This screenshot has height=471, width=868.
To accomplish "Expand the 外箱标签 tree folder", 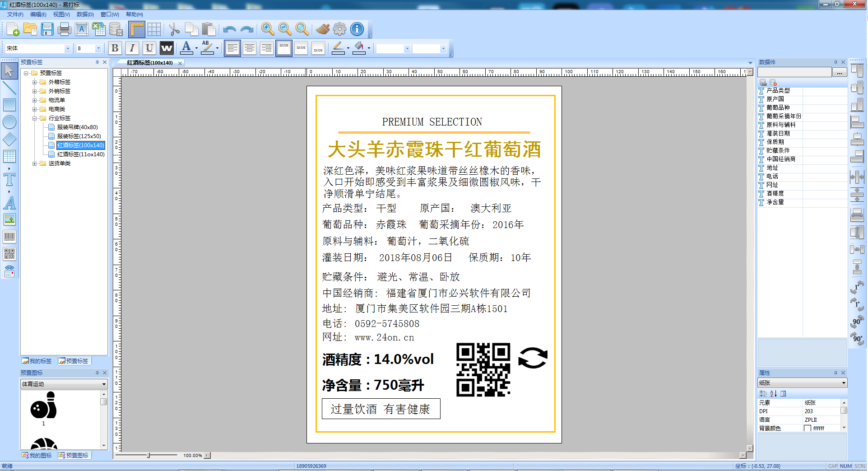I will click(34, 82).
